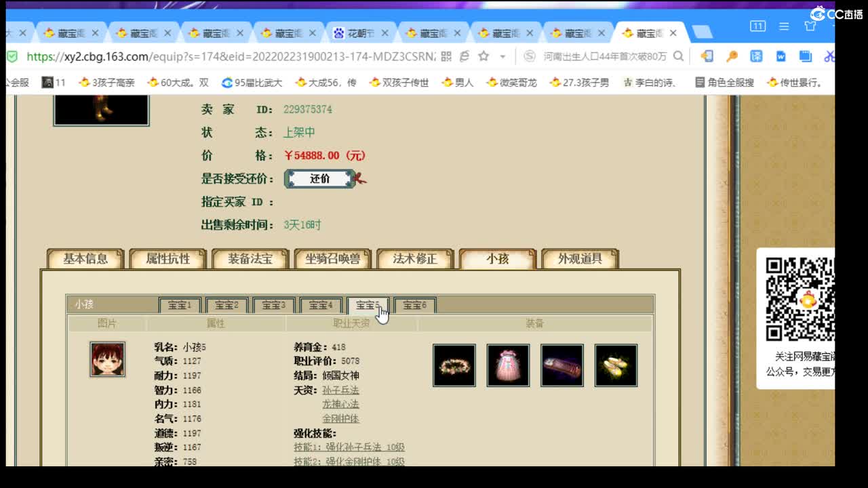Open the 孙子兵法 talent link
This screenshot has width=868, height=488.
[340, 390]
